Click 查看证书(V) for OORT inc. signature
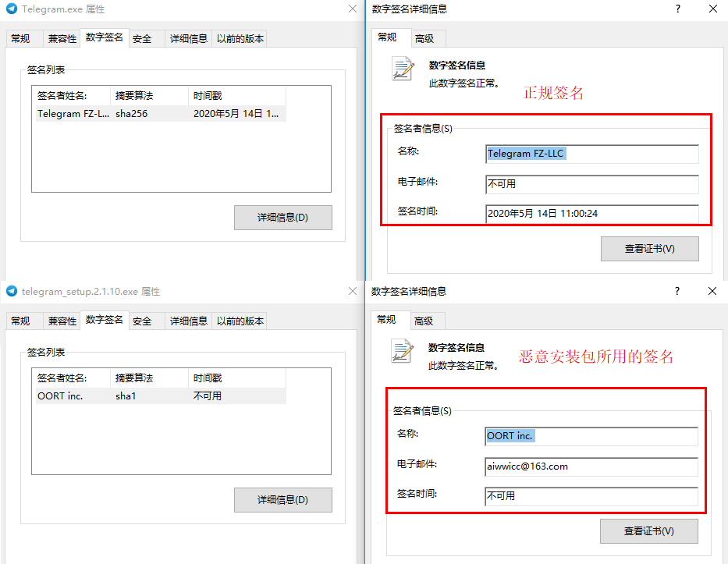The image size is (728, 564). pos(648,531)
